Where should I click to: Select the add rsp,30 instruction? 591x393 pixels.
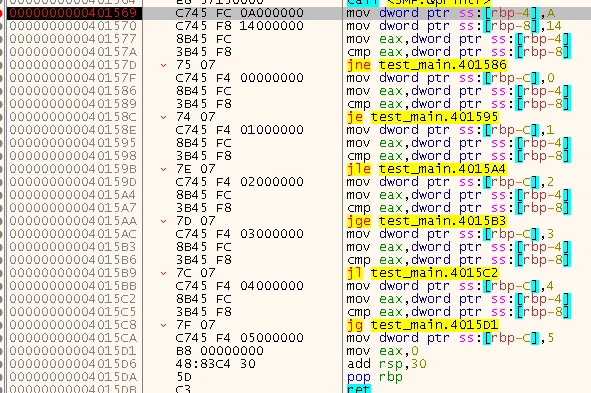386,364
